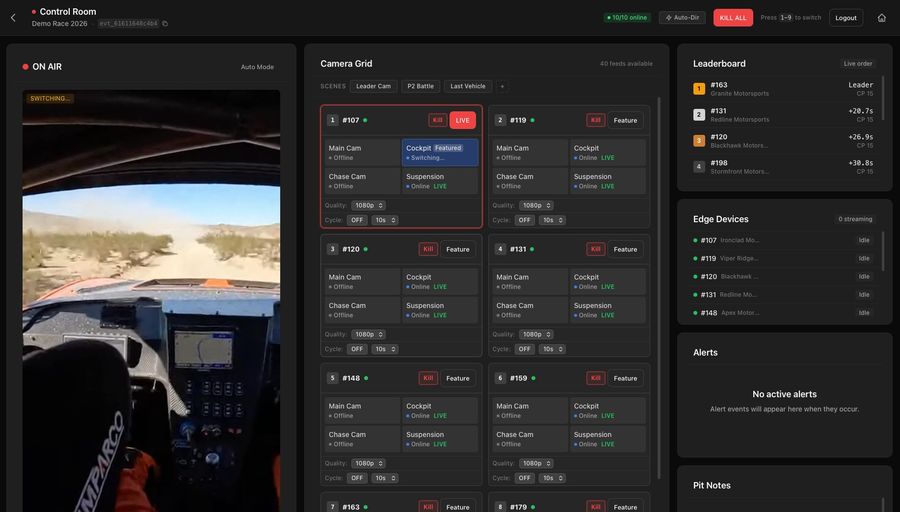Feature car #120
The height and width of the screenshot is (512, 900).
tap(457, 249)
